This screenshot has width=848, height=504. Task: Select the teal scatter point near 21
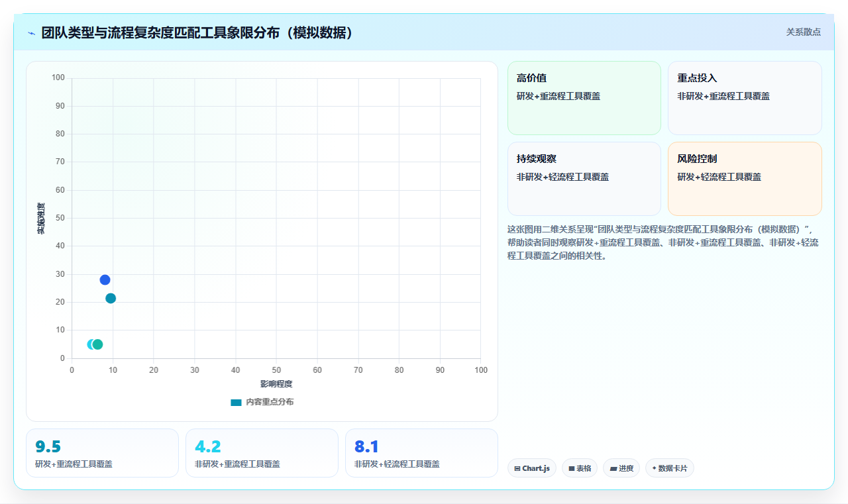[111, 298]
